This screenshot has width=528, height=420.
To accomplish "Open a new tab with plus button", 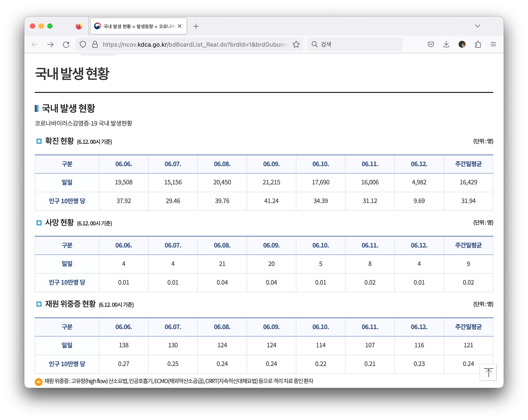I will click(196, 26).
